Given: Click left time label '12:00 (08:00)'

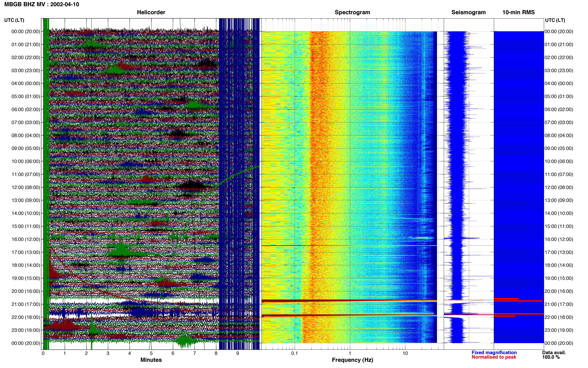Looking at the screenshot, I should pyautogui.click(x=26, y=187).
